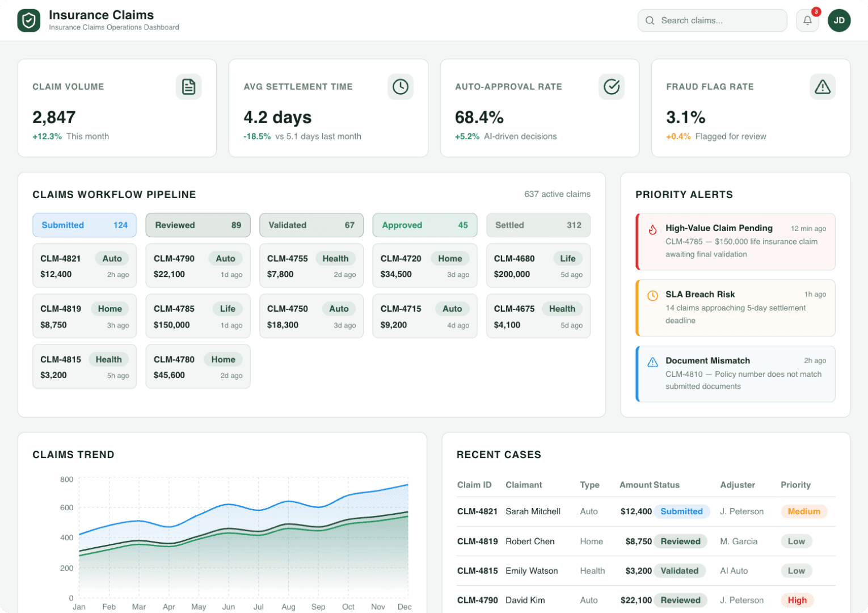This screenshot has height=613, width=868.
Task: Click the checkmark icon on Auto-Approval Rate card
Action: point(612,86)
